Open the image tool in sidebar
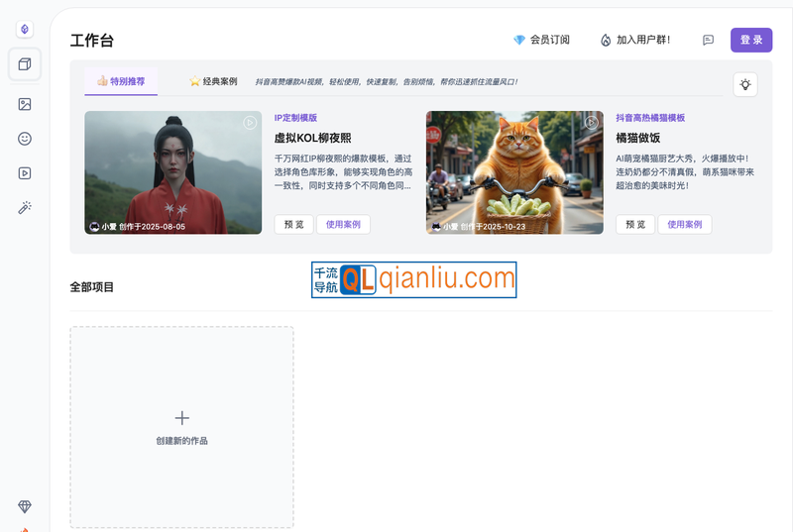Image resolution: width=793 pixels, height=532 pixels. click(25, 104)
